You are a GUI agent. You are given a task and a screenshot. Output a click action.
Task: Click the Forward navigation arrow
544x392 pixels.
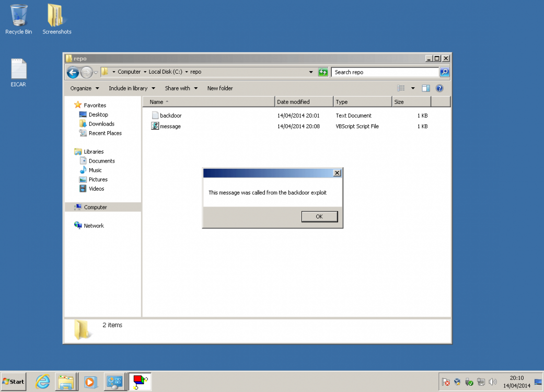pyautogui.click(x=86, y=72)
